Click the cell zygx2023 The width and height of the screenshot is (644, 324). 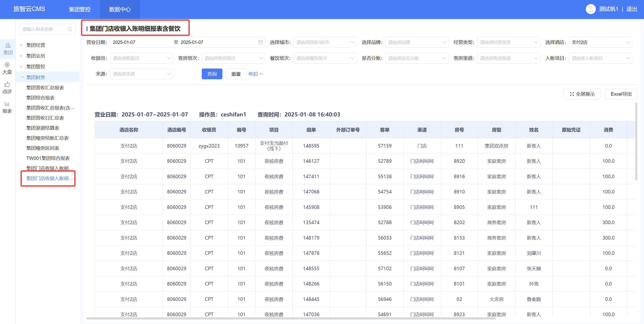[209, 146]
